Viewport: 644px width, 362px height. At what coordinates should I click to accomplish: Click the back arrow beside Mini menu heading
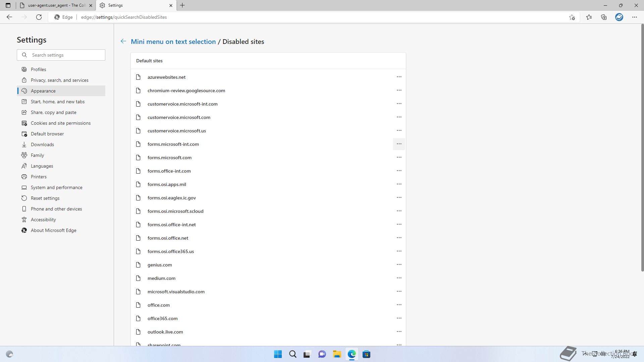point(123,41)
